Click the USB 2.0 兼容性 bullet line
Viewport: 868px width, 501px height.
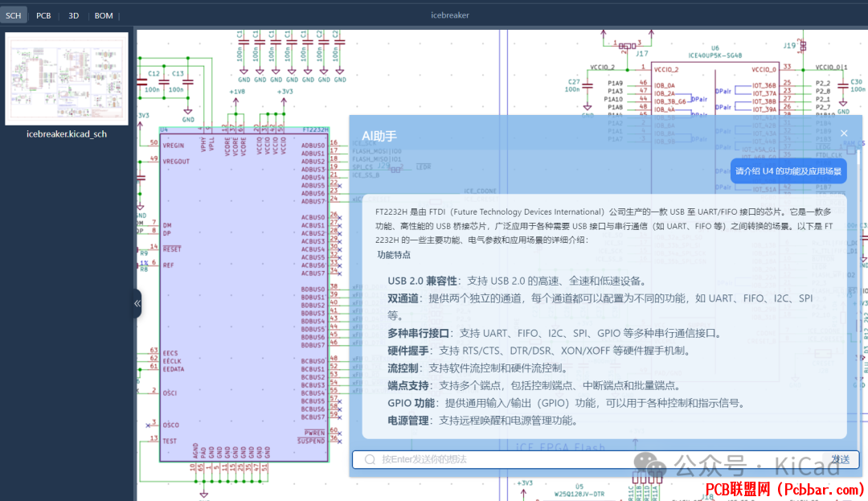click(x=517, y=281)
